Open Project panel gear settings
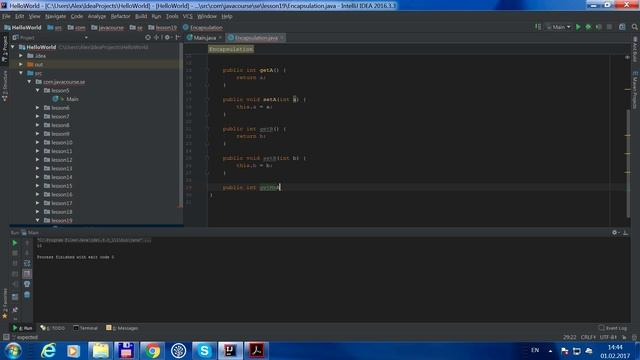The width and height of the screenshot is (640, 360). [167, 38]
